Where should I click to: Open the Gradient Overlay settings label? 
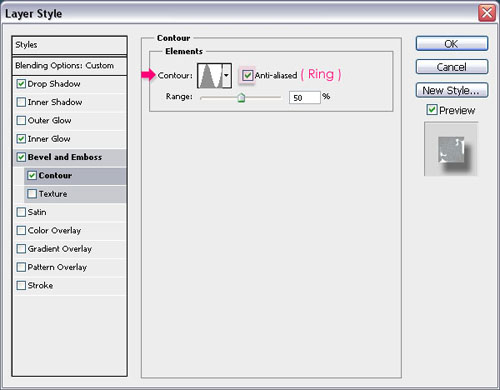click(x=60, y=249)
